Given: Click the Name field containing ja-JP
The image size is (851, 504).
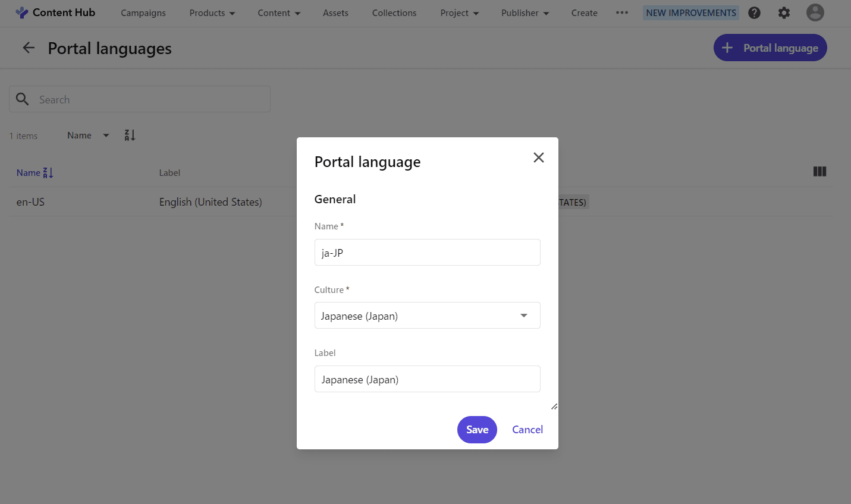Looking at the screenshot, I should click(x=427, y=253).
